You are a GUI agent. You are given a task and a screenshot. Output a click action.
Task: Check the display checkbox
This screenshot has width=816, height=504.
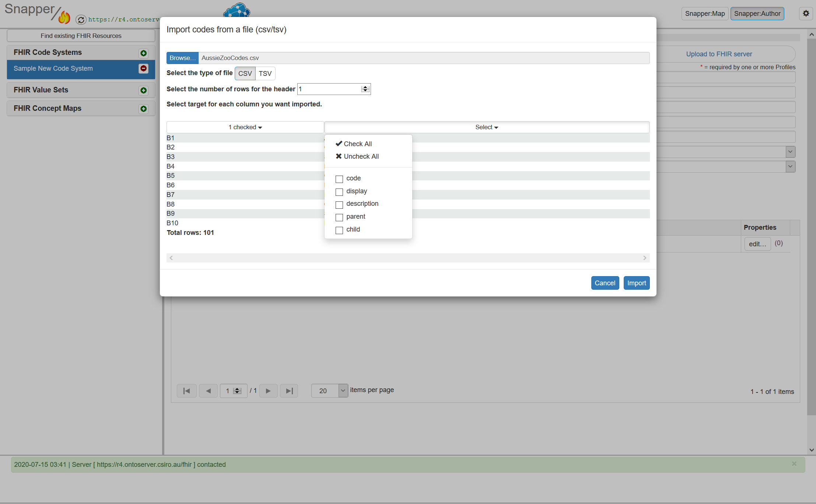pyautogui.click(x=339, y=192)
